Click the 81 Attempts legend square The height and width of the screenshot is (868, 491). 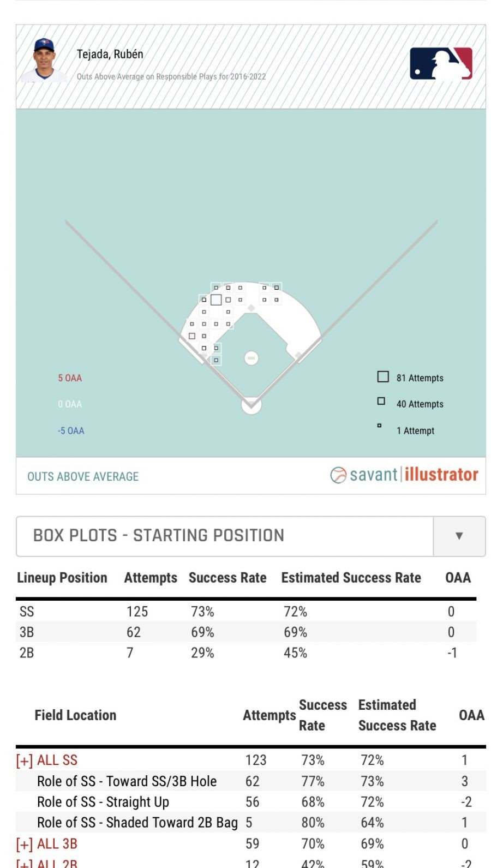[x=383, y=377]
